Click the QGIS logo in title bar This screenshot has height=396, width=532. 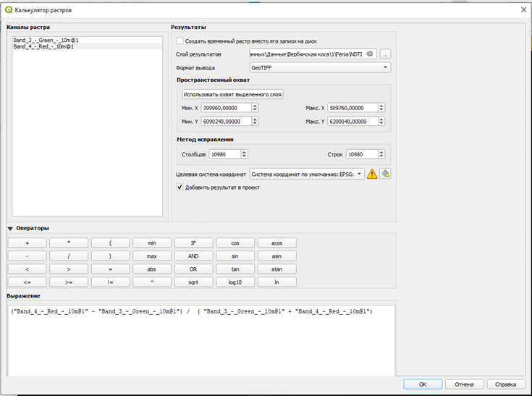point(9,10)
